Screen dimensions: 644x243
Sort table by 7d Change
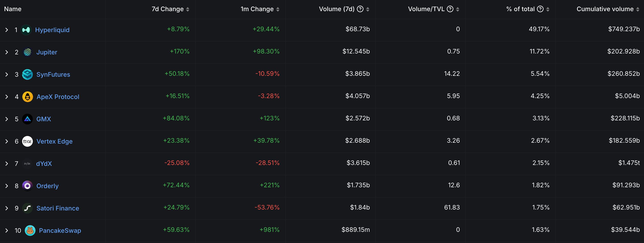(x=188, y=9)
